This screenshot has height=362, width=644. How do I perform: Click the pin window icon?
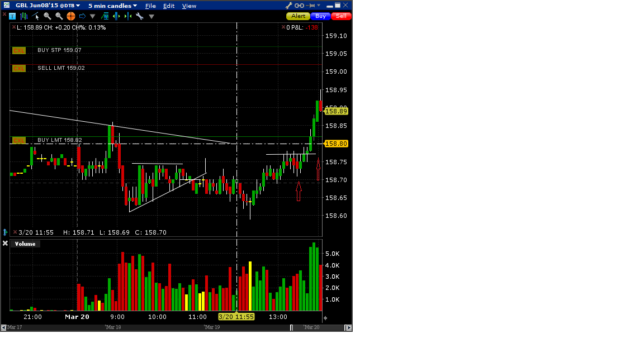click(311, 6)
